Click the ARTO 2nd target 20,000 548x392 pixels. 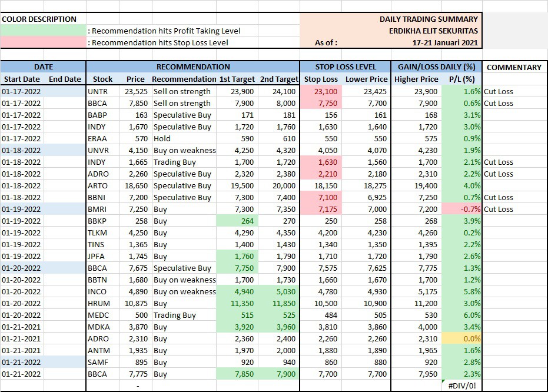(x=280, y=185)
